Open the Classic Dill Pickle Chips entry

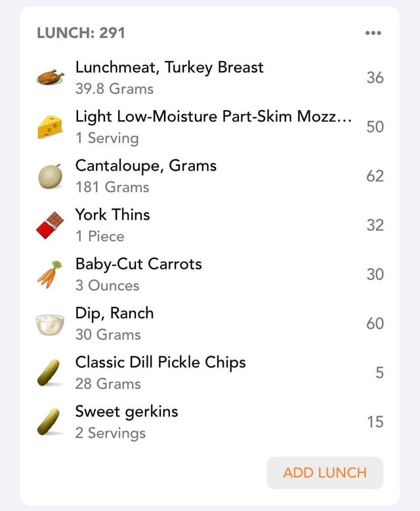[x=160, y=362]
